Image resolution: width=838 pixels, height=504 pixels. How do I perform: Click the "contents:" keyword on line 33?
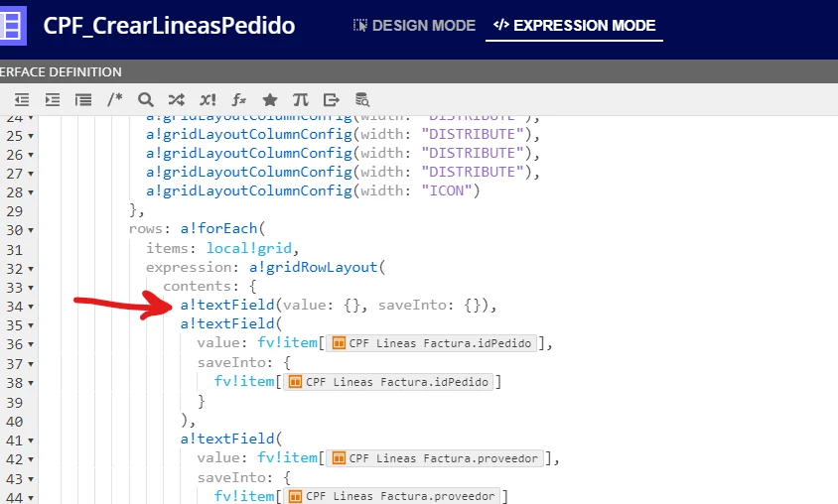click(201, 286)
